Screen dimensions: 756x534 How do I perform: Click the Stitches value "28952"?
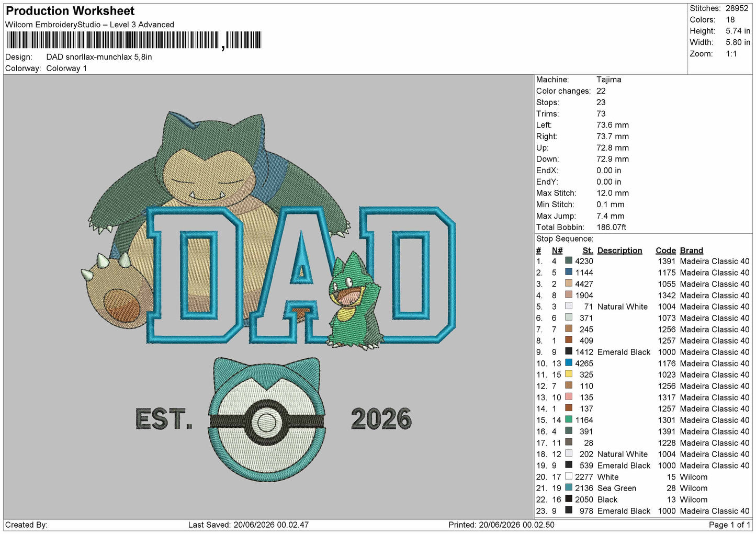click(737, 8)
